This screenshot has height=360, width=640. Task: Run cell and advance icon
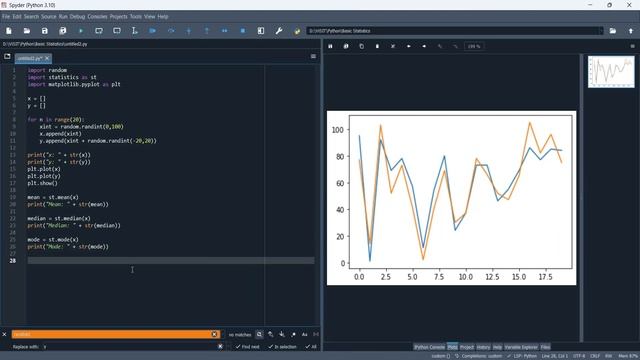pyautogui.click(x=117, y=31)
